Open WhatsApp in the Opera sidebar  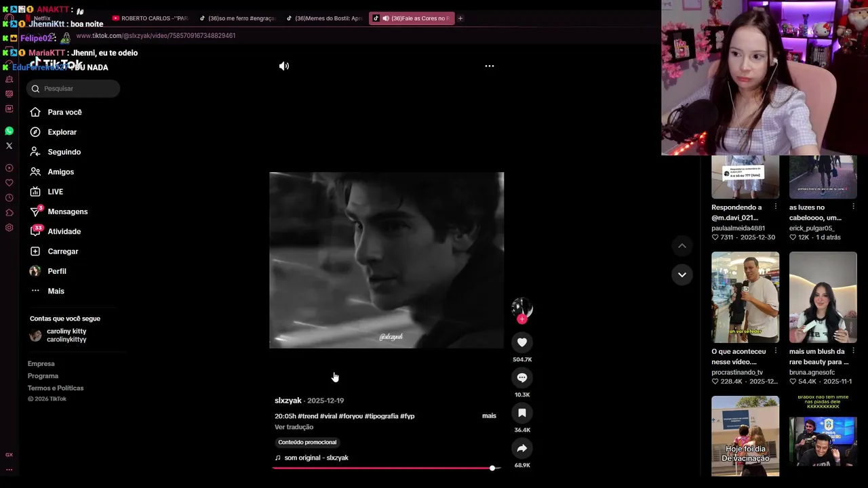9,131
